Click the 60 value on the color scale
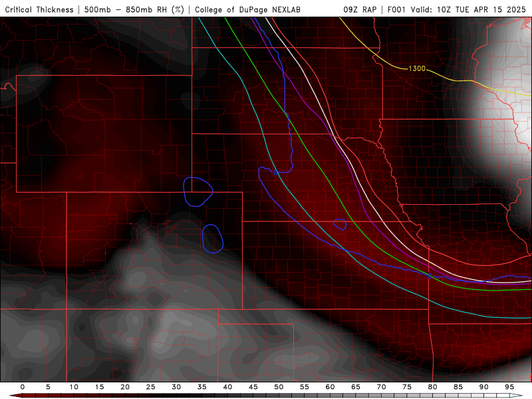The image size is (532, 399). click(x=330, y=387)
